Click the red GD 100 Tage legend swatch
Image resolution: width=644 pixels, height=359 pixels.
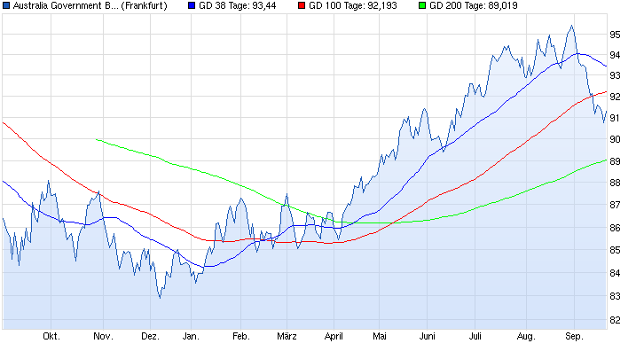pyautogui.click(x=302, y=6)
